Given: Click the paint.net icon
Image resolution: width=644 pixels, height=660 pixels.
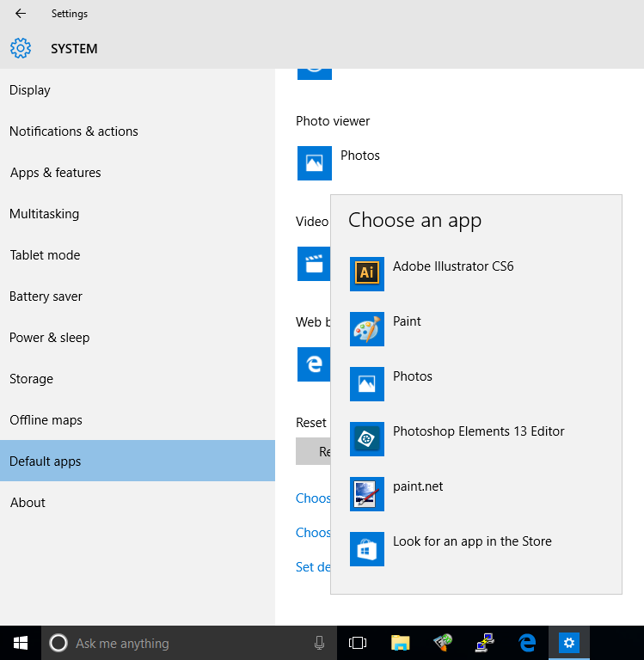Looking at the screenshot, I should click(x=367, y=494).
